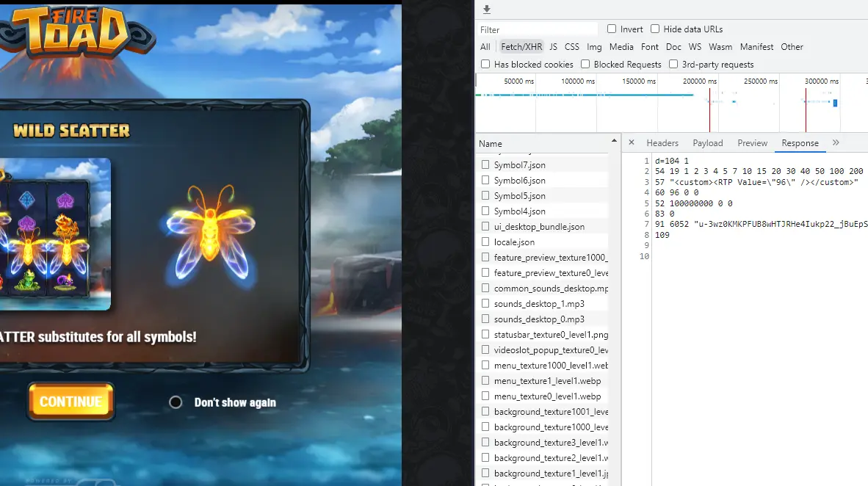Viewport: 868px width, 486px height.
Task: Click the Name column sort arrow
Action: click(614, 141)
